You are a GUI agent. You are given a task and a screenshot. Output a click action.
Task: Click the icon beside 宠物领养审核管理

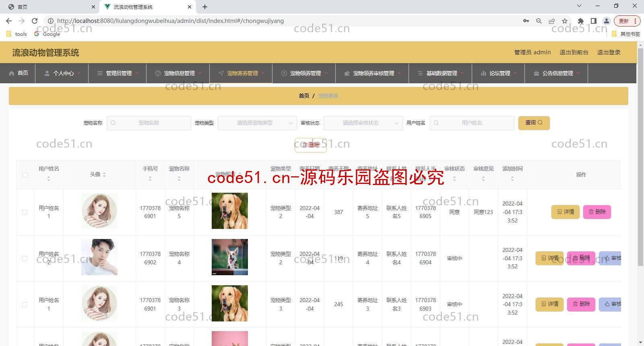tap(347, 73)
